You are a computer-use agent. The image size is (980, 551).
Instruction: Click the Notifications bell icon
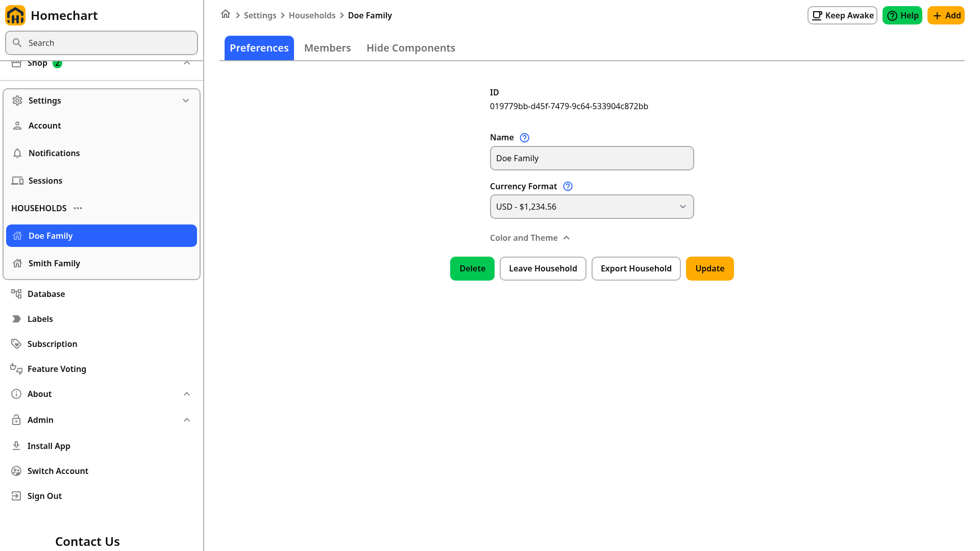pos(17,153)
